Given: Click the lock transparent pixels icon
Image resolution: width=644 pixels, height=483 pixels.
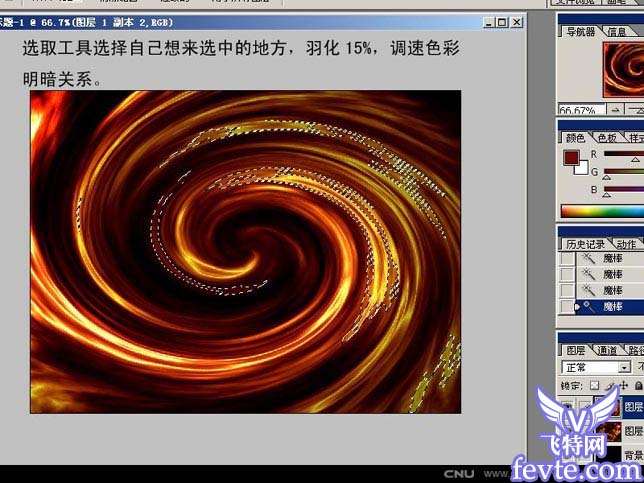Looking at the screenshot, I should tap(594, 385).
